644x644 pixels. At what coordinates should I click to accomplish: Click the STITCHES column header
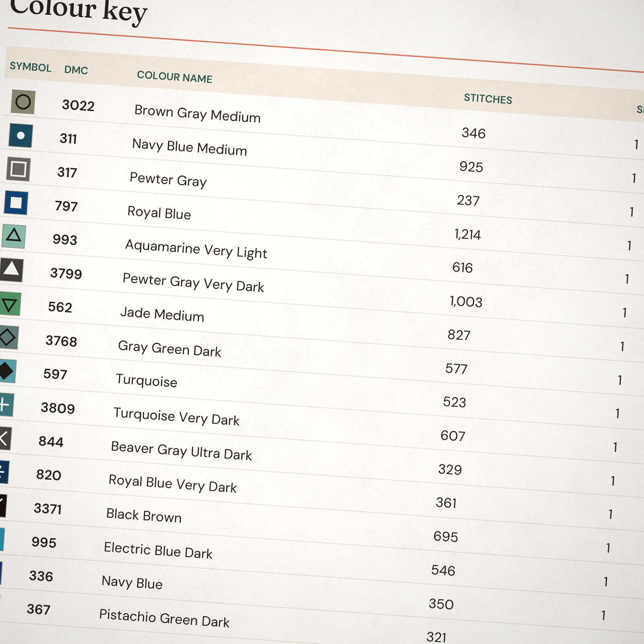[x=488, y=99]
